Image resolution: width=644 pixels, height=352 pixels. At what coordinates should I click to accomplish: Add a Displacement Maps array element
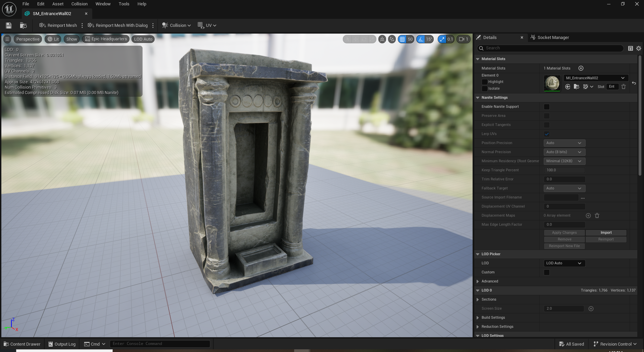588,216
